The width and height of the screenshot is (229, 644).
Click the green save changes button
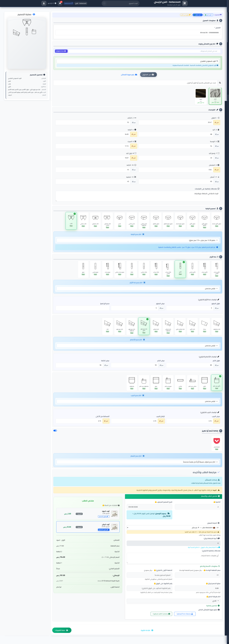pyautogui.click(x=62, y=630)
